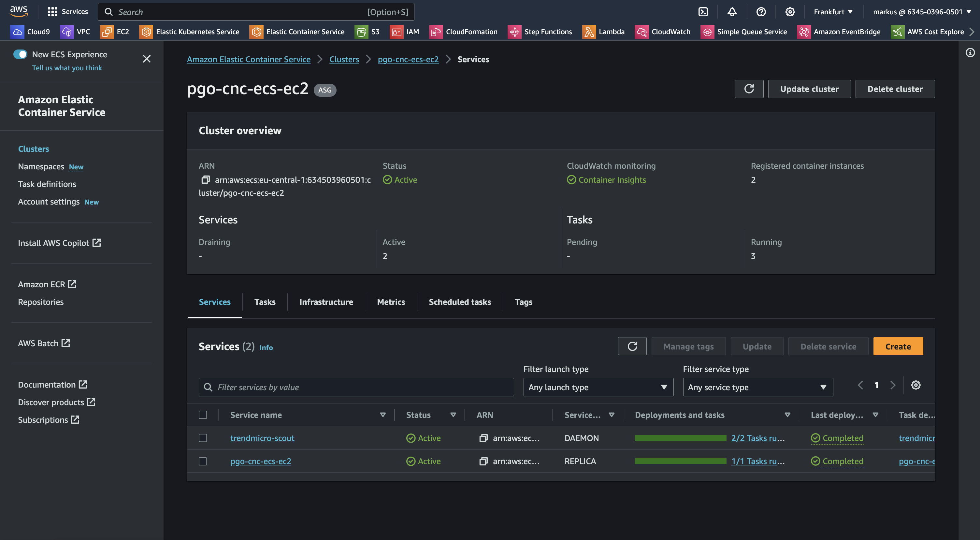Open the Services grid menu

tap(67, 12)
